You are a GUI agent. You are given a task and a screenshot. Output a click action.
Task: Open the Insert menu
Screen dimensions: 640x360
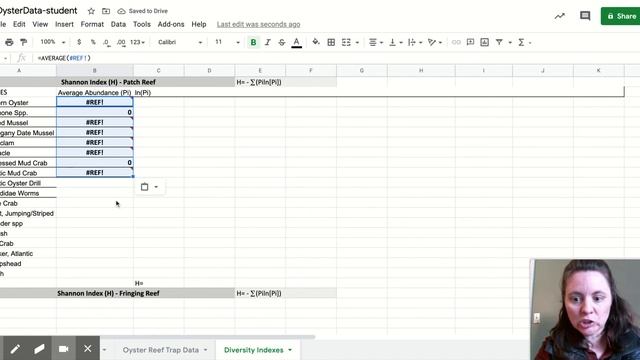pos(64,24)
